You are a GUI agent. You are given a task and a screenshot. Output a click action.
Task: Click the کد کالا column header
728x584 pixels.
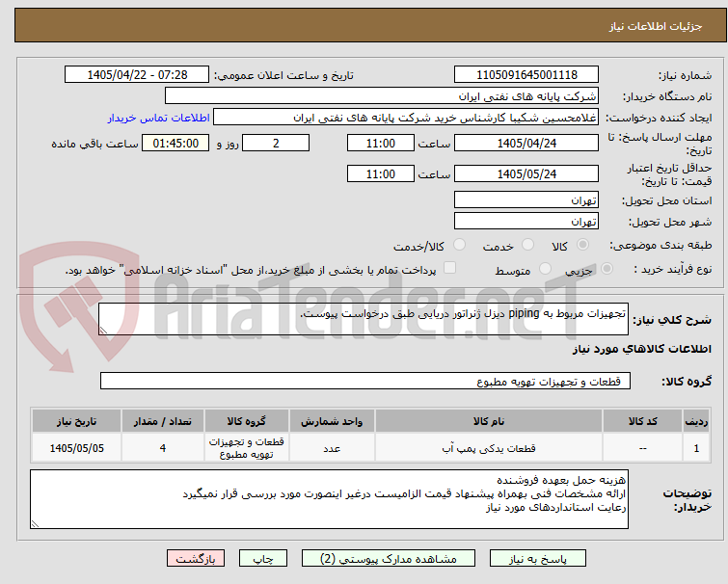click(x=642, y=421)
